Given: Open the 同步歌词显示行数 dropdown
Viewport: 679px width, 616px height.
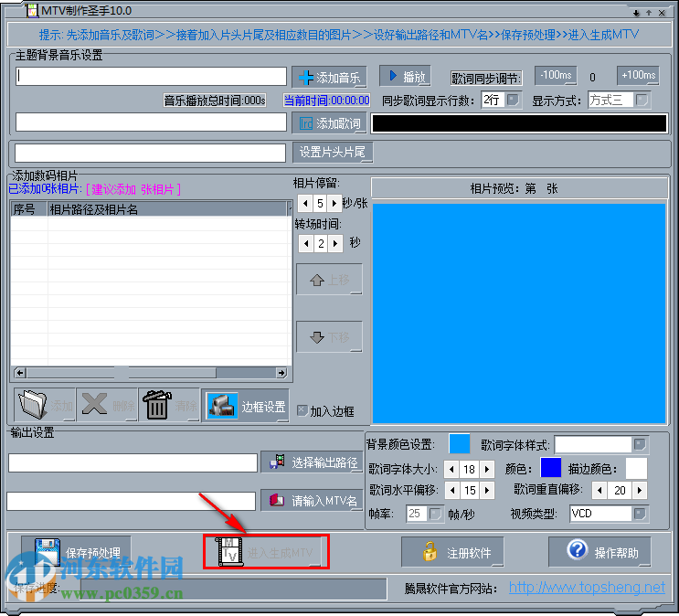Looking at the screenshot, I should point(514,100).
